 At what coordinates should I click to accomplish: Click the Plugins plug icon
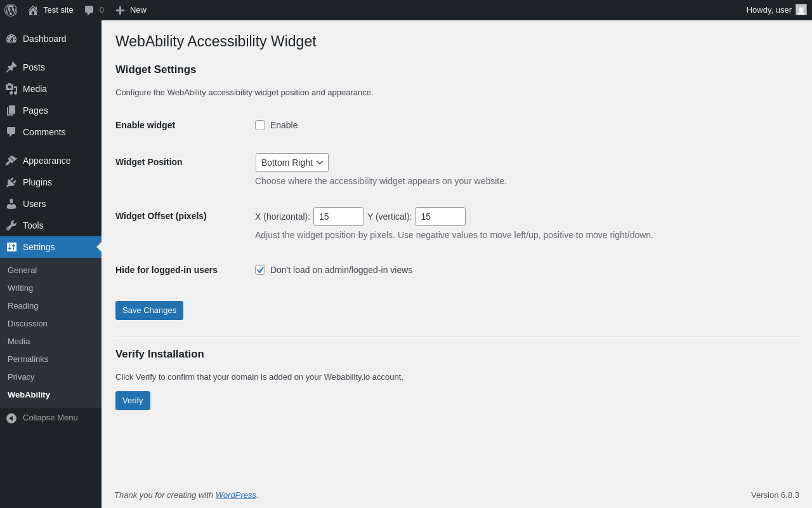coord(11,182)
